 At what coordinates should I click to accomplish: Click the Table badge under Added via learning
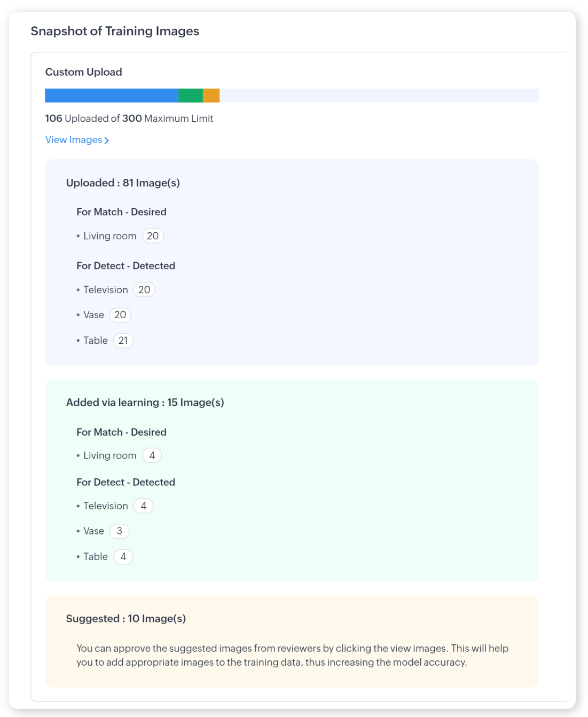(x=123, y=557)
